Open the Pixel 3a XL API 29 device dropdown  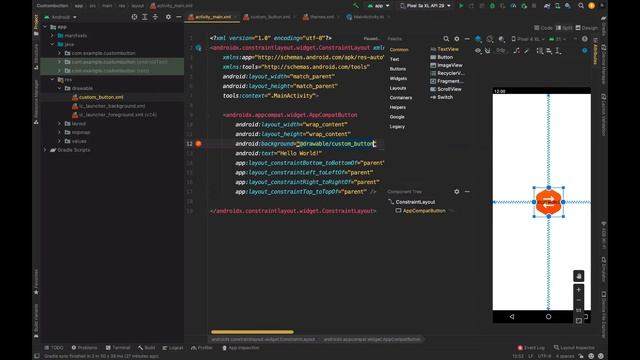point(425,6)
